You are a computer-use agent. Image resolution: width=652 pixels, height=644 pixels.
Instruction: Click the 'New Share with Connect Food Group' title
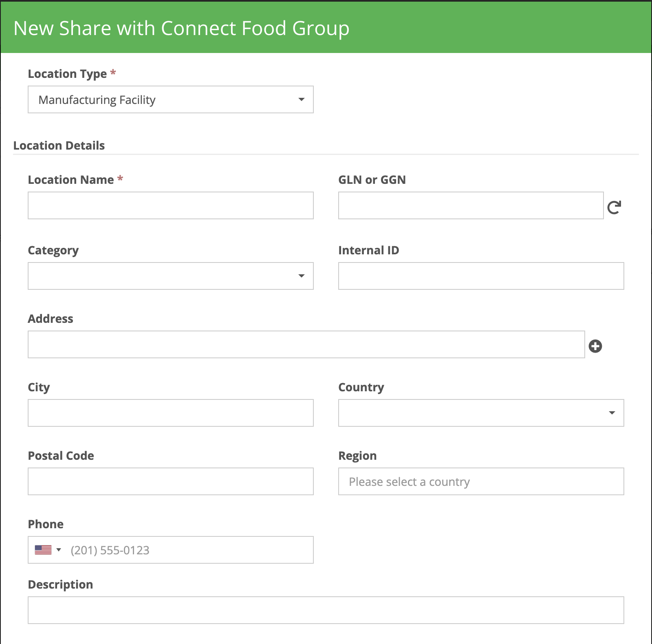[x=181, y=28]
